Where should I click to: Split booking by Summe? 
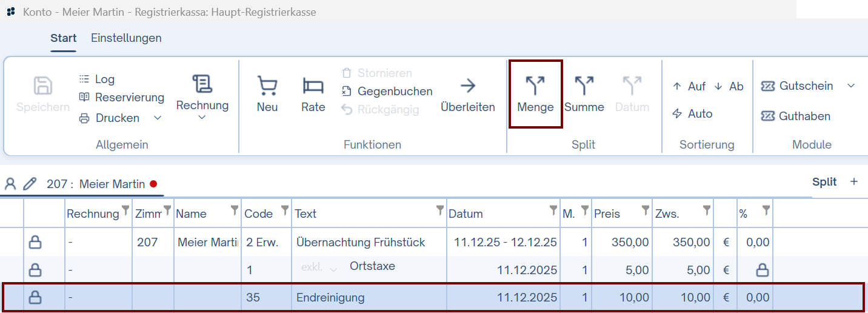(584, 94)
